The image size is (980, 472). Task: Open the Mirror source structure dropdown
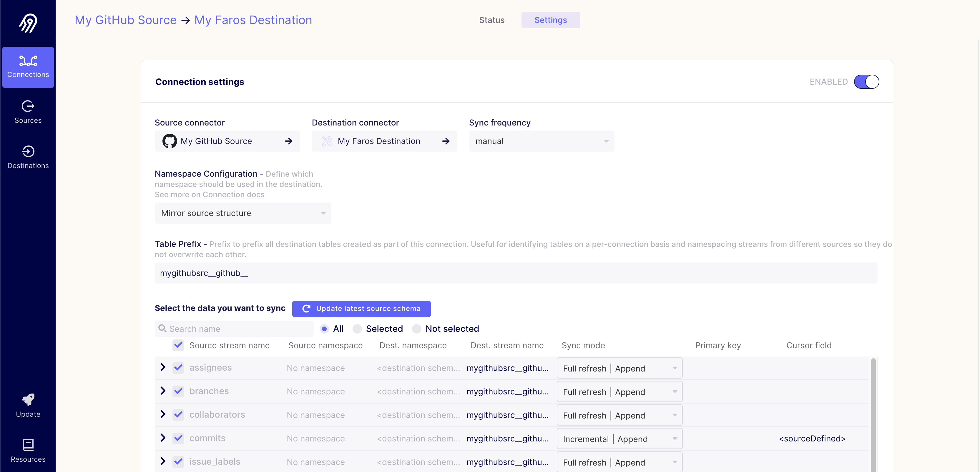pos(243,213)
